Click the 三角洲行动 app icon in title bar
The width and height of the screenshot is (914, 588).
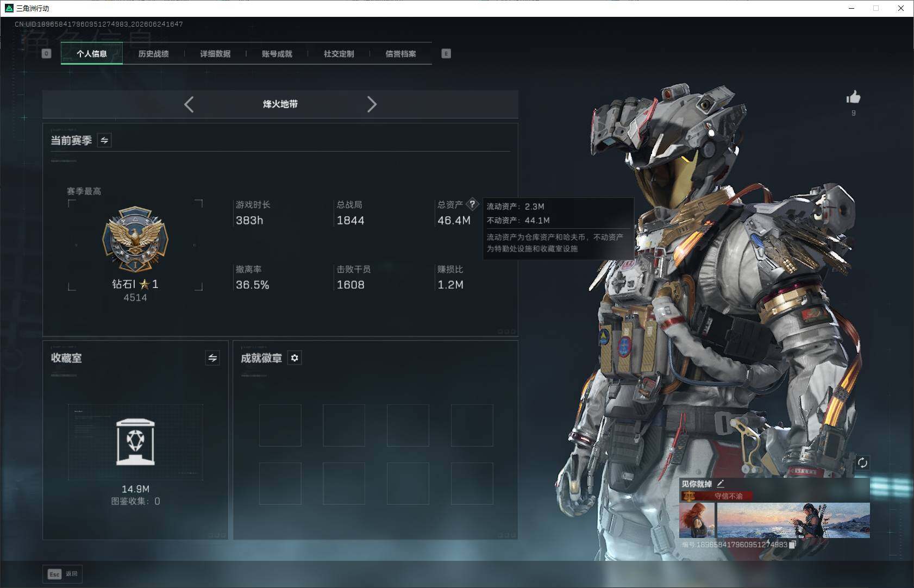(9, 8)
